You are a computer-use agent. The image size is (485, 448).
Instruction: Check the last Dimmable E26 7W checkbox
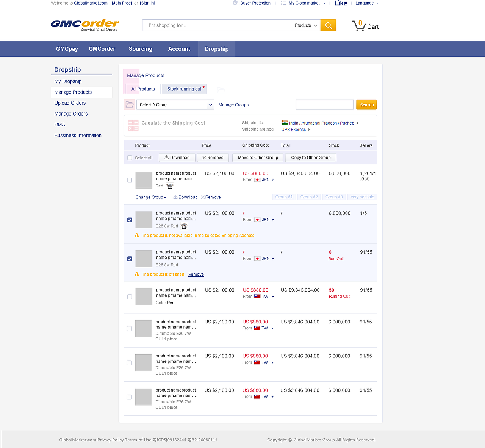click(129, 397)
